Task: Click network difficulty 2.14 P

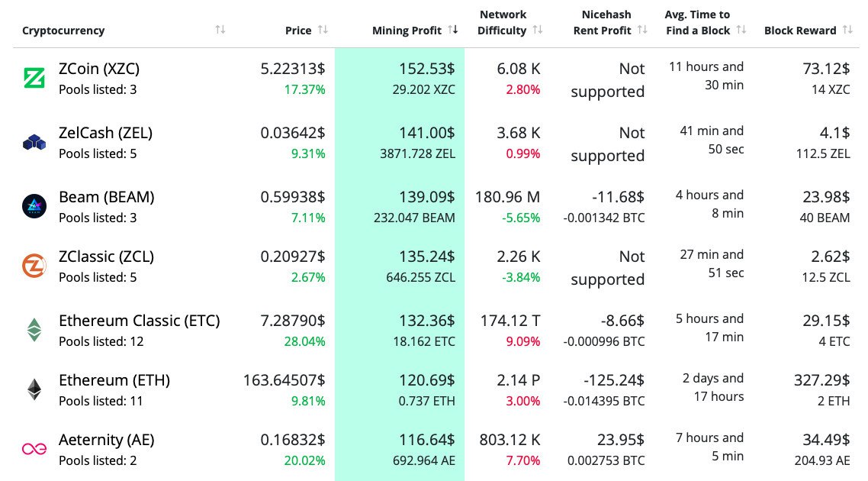Action: tap(518, 380)
